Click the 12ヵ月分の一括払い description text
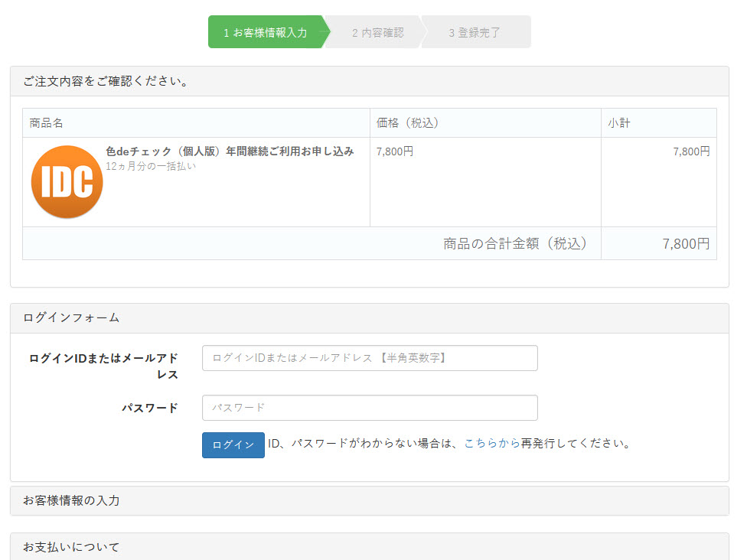747x560 pixels. pyautogui.click(x=151, y=166)
